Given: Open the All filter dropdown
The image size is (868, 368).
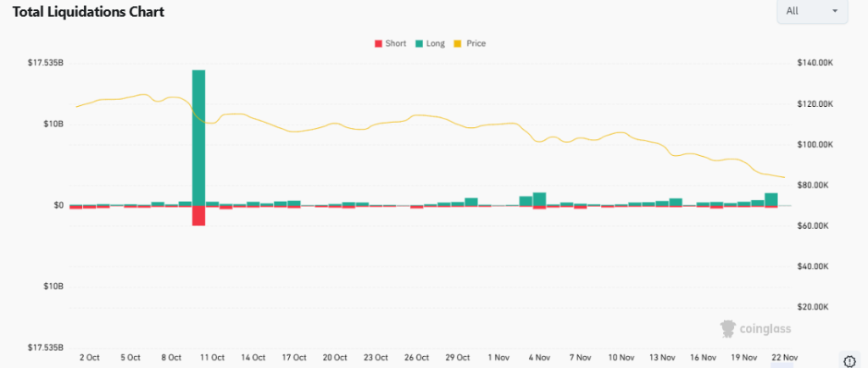Looking at the screenshot, I should [x=811, y=11].
